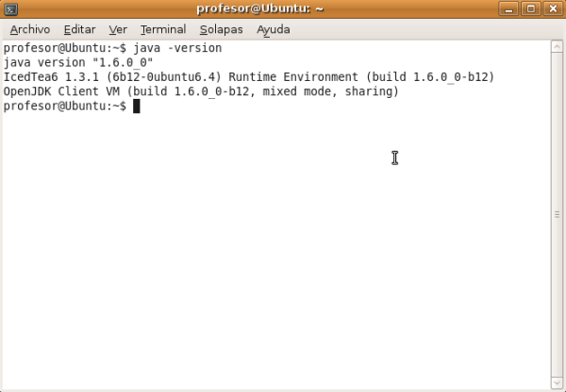Click the terminal icon in the title bar
Screen dimensions: 566x392
tap(11, 9)
